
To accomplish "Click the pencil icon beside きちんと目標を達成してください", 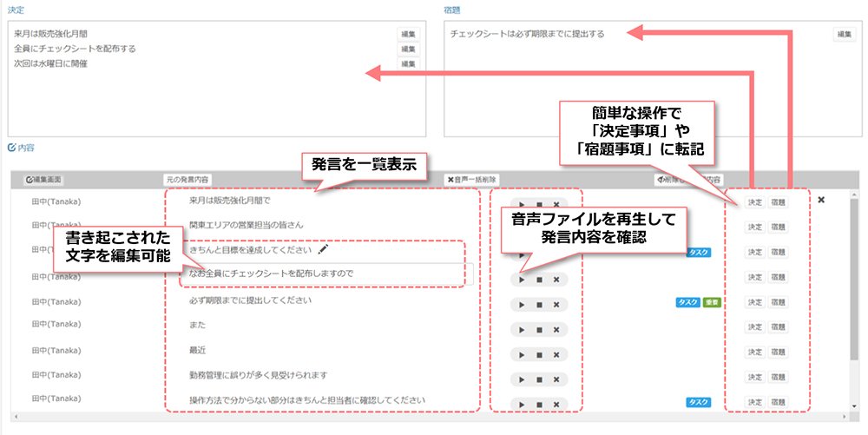I will click(323, 249).
